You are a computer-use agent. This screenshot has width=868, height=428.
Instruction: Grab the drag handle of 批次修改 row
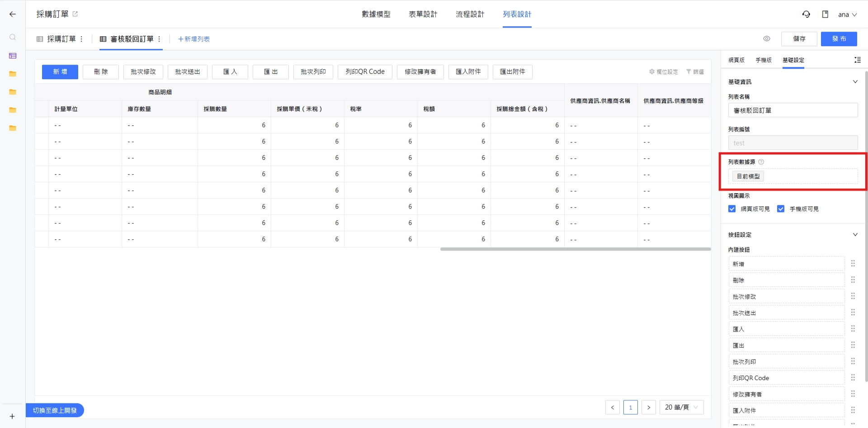tap(853, 296)
